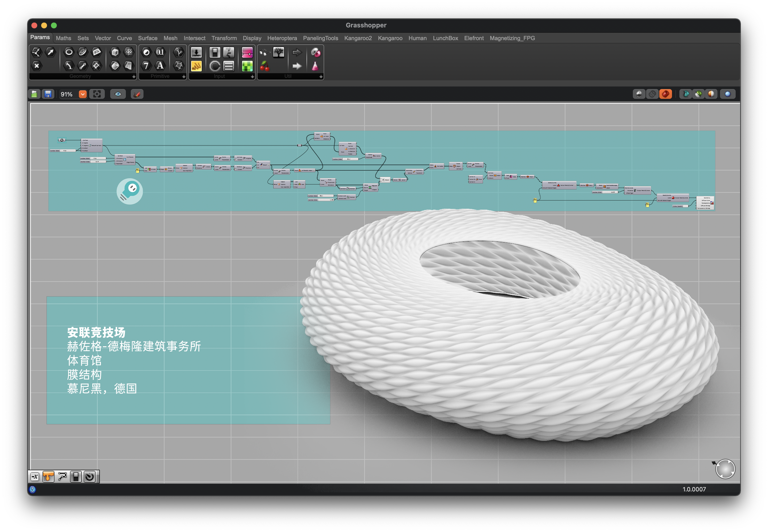Select the Point parameter icon

tap(37, 66)
